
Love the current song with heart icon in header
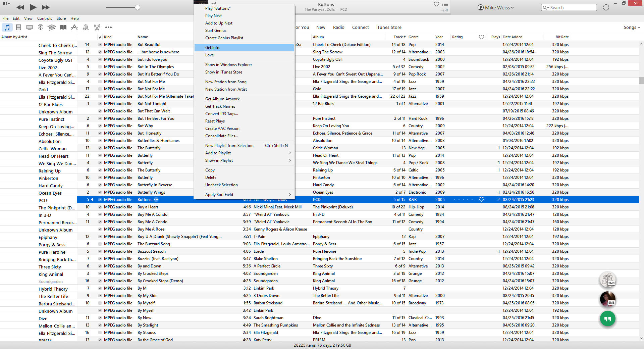point(436,4)
